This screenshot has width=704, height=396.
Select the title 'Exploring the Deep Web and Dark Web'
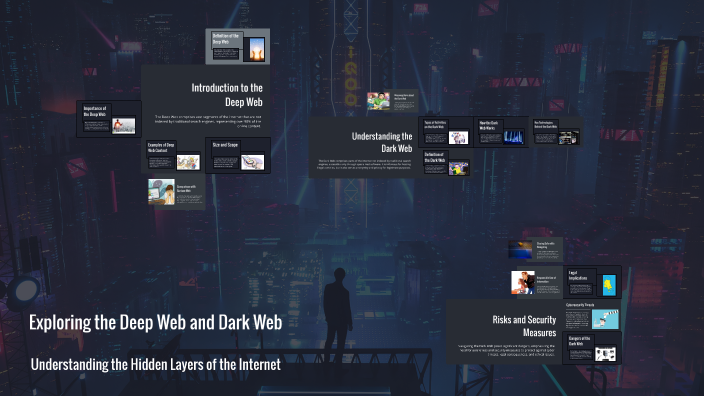[x=155, y=322]
